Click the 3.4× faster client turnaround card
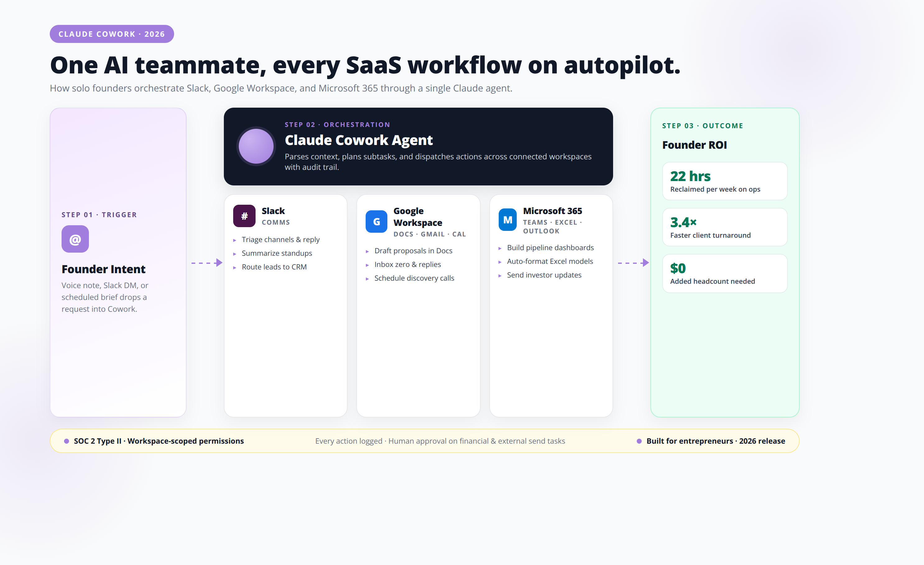Viewport: 924px width, 565px height. click(724, 227)
